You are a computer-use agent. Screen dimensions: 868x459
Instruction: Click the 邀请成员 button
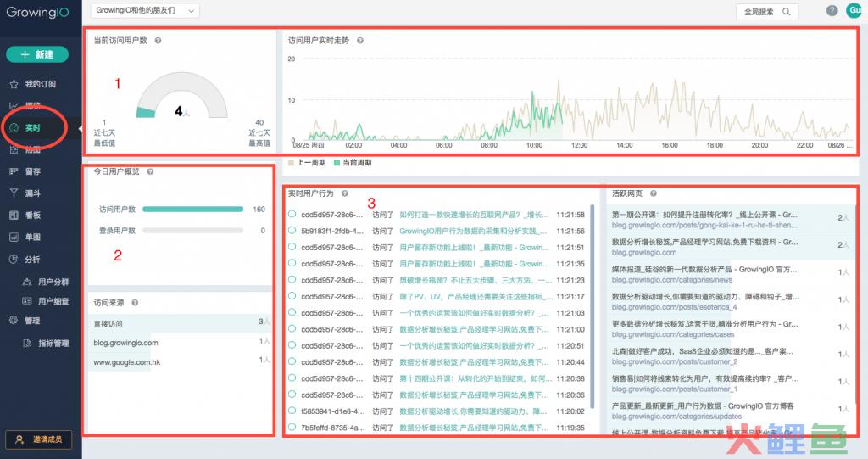[39, 439]
